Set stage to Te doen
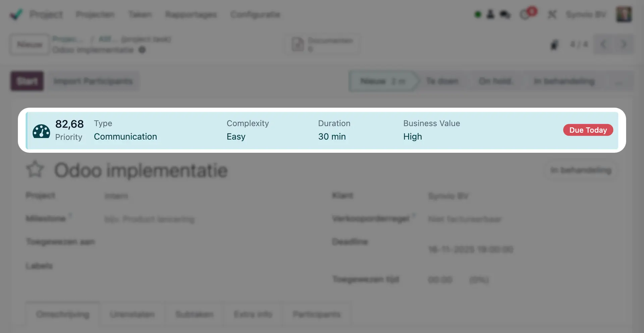This screenshot has height=333, width=644. [x=442, y=81]
